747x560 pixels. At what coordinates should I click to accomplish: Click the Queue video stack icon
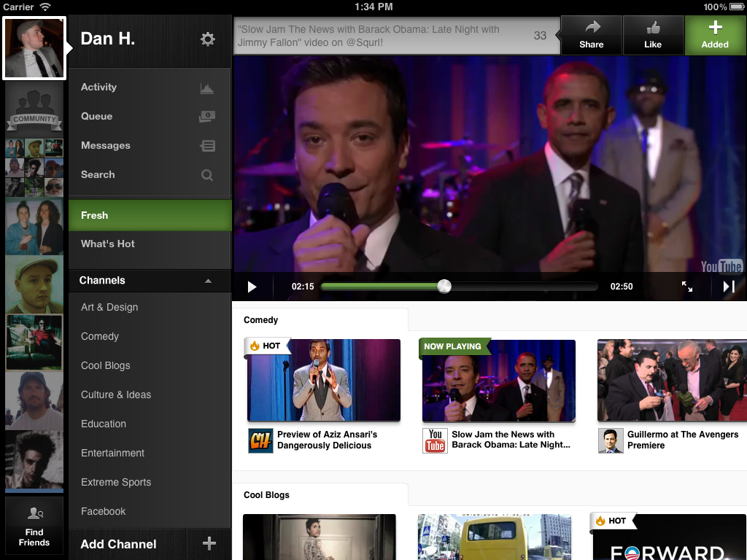coord(207,116)
